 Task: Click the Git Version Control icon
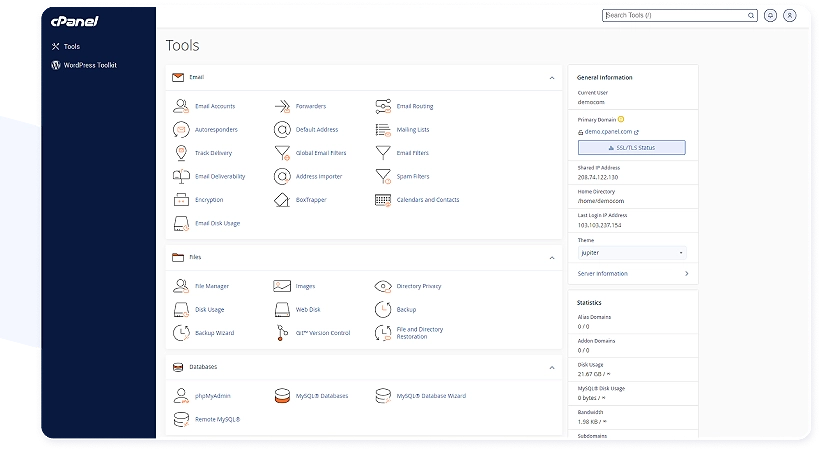[x=282, y=333]
